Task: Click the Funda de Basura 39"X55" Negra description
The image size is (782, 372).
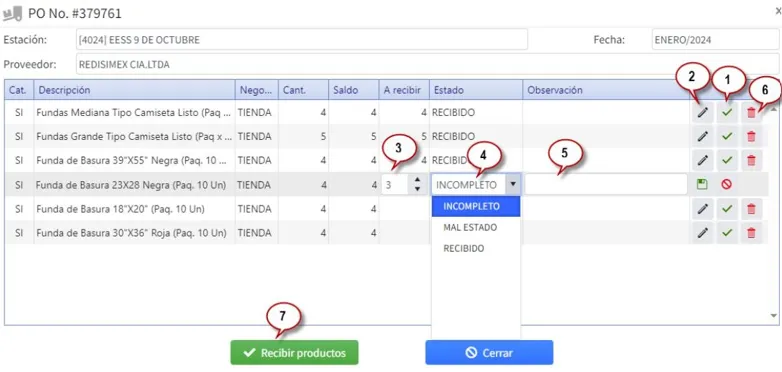Action: tap(135, 161)
